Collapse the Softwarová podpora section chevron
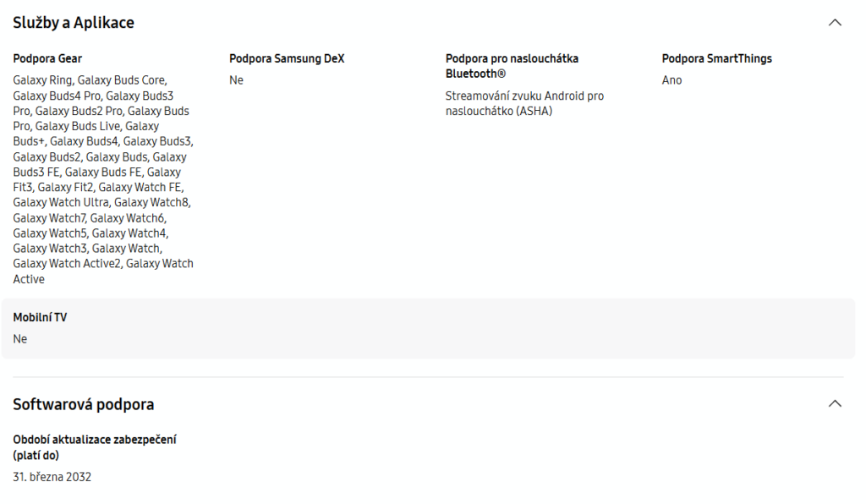The height and width of the screenshot is (504, 866). coord(835,404)
